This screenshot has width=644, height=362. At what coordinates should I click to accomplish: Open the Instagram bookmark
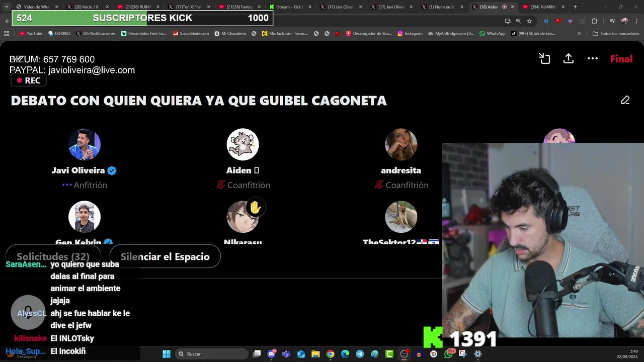pos(410,33)
